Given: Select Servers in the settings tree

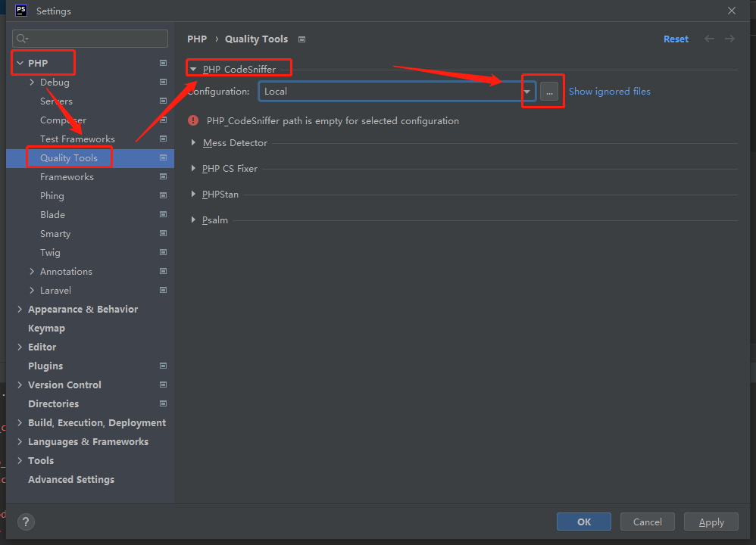Looking at the screenshot, I should point(56,101).
